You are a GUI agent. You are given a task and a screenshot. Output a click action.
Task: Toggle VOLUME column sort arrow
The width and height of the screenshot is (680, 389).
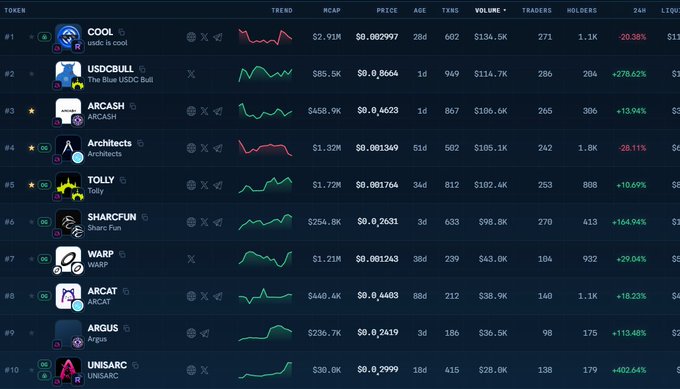tap(504, 10)
